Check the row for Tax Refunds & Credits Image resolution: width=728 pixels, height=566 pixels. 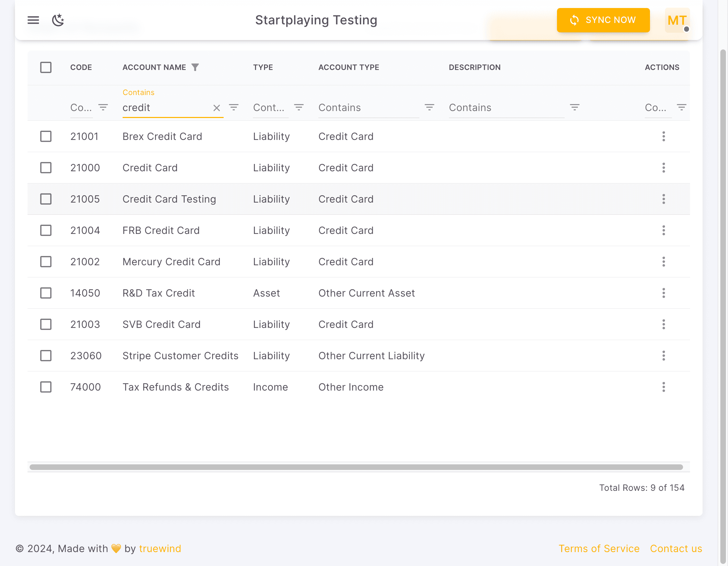[46, 387]
